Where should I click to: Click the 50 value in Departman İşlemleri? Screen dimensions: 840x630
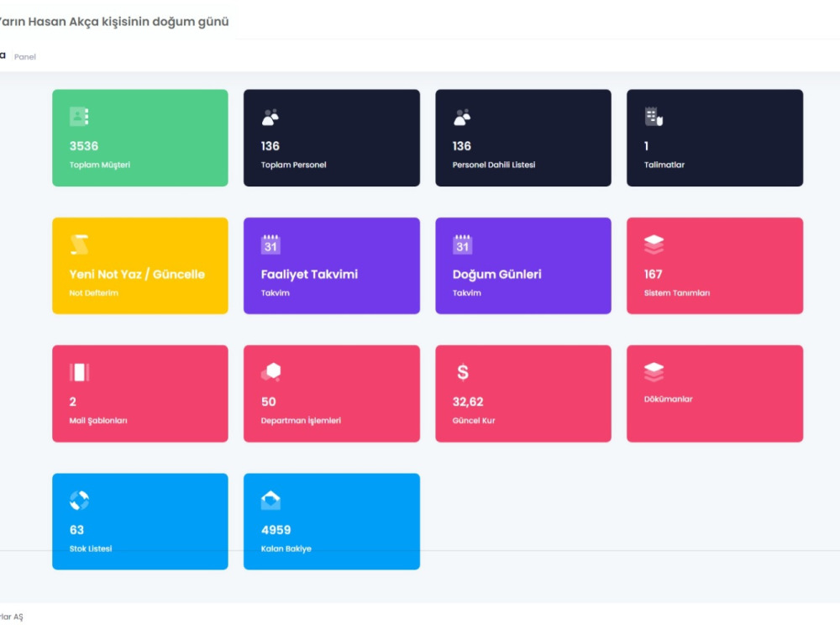[269, 402]
